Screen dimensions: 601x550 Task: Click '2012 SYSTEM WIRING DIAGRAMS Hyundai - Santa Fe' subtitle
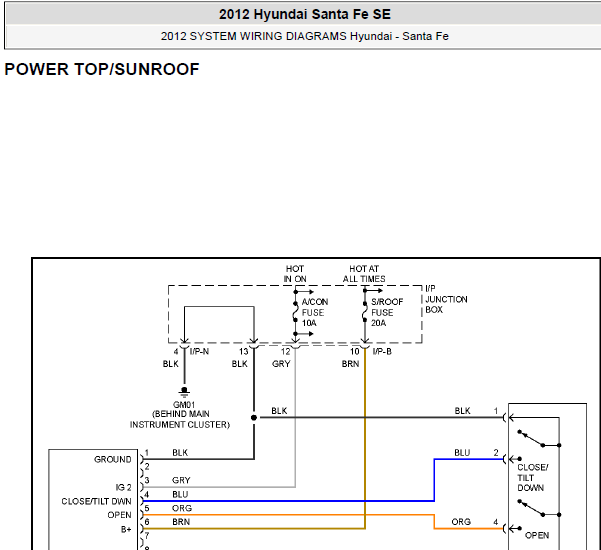[x=305, y=36]
